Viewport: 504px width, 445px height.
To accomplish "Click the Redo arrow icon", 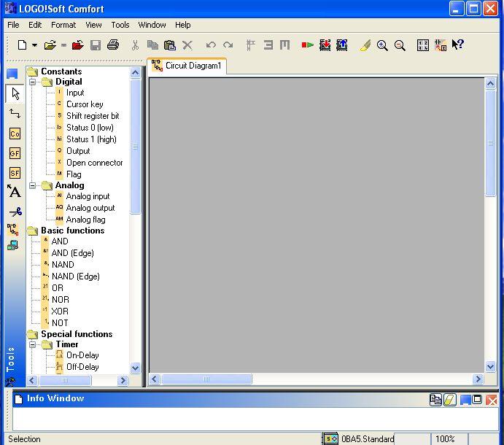I will (x=228, y=45).
